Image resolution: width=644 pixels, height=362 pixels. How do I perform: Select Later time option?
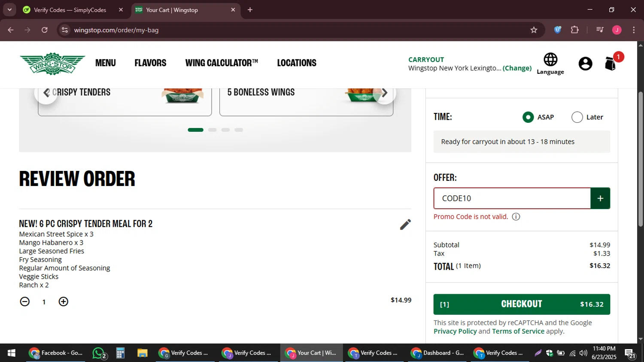577,117
